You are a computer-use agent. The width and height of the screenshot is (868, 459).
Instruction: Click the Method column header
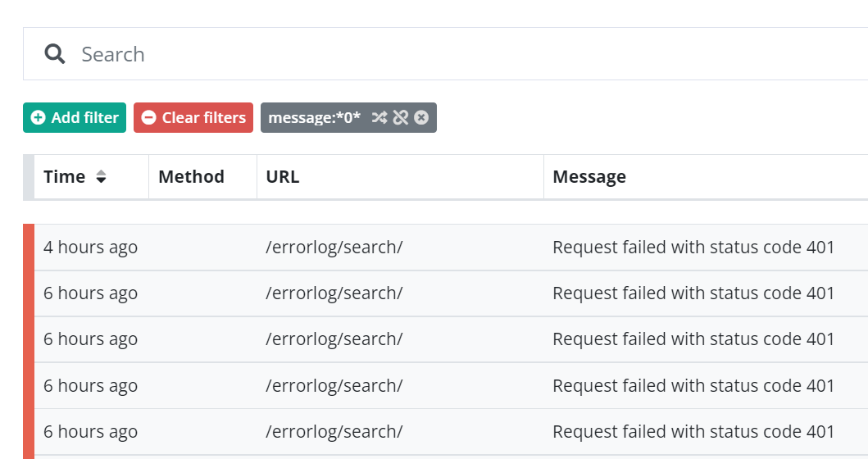click(x=202, y=176)
